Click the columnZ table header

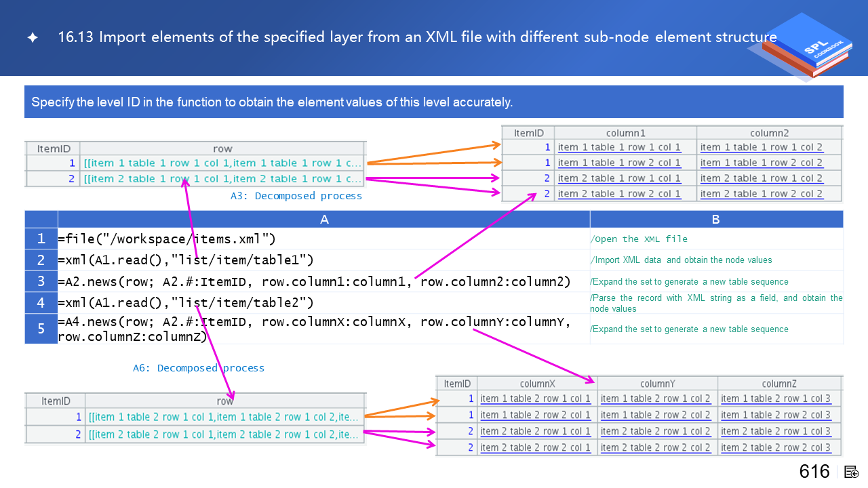click(778, 384)
